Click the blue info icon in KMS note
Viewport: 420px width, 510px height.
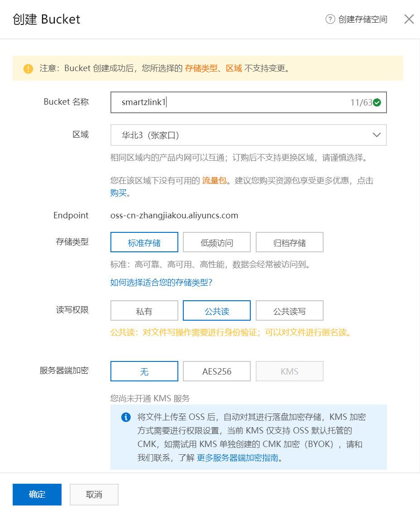pyautogui.click(x=126, y=417)
